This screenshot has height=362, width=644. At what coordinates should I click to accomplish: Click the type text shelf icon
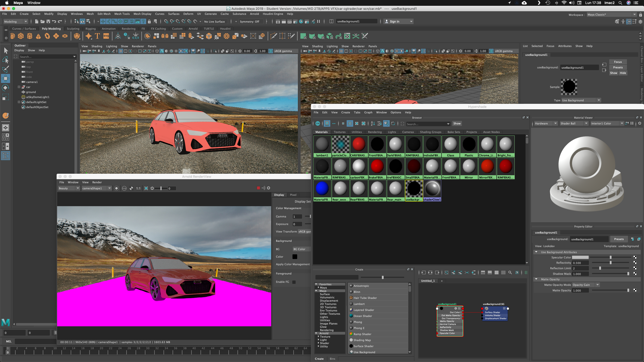(97, 36)
